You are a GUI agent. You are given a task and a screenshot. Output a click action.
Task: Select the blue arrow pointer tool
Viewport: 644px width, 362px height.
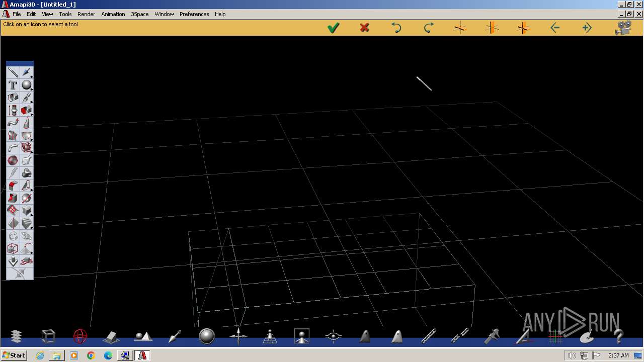click(x=27, y=73)
